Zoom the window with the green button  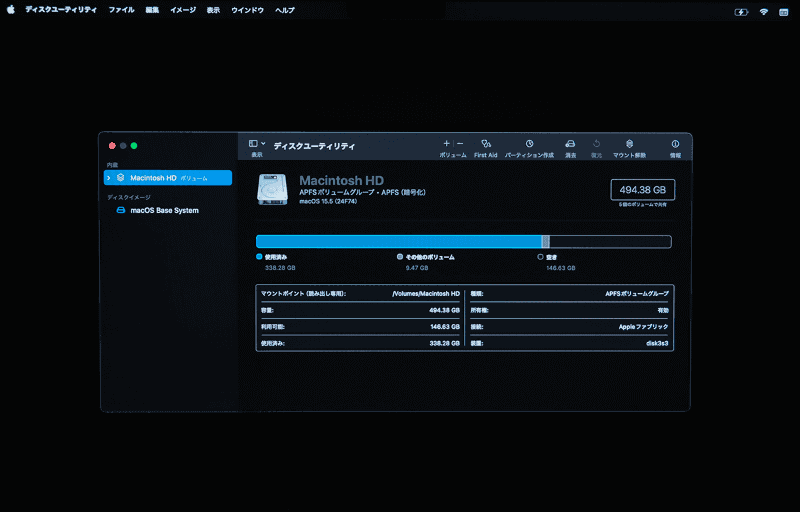(x=134, y=146)
